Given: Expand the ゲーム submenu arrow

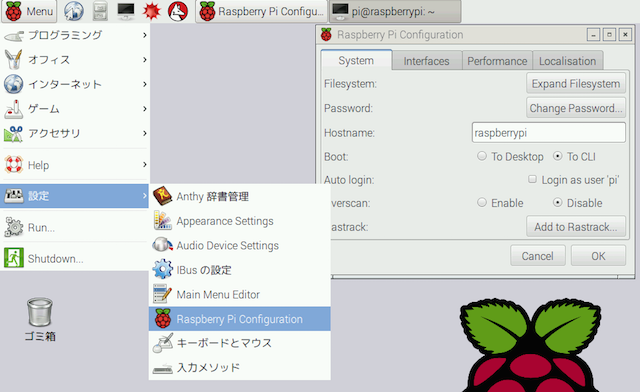Looking at the screenshot, I should (x=144, y=109).
